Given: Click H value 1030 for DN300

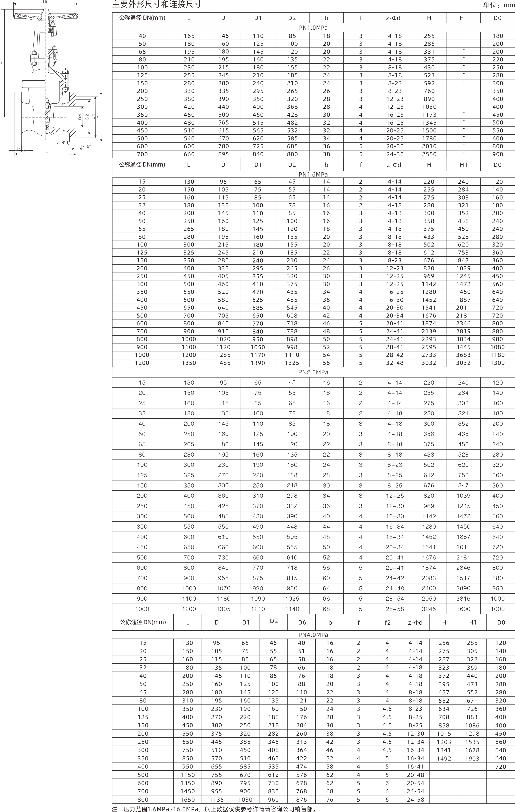Looking at the screenshot, I should (x=429, y=107).
